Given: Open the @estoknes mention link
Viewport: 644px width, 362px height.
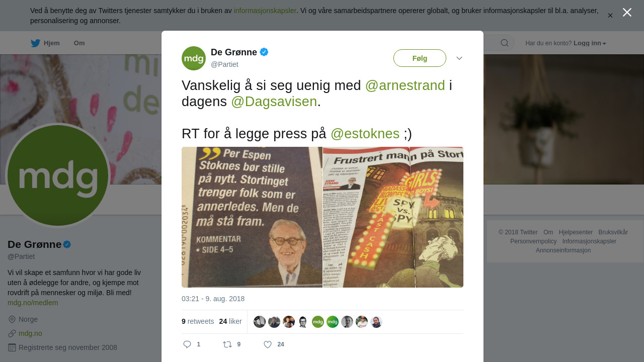Looking at the screenshot, I should pos(365,134).
